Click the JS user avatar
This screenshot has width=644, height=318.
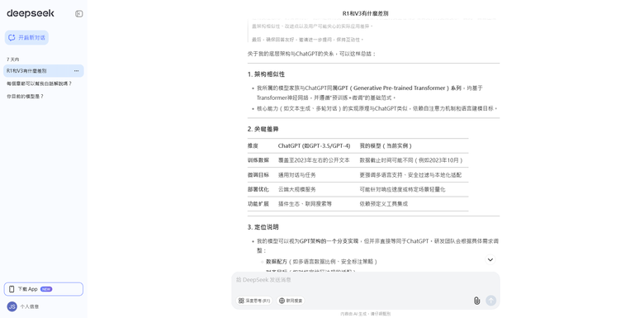(12, 306)
